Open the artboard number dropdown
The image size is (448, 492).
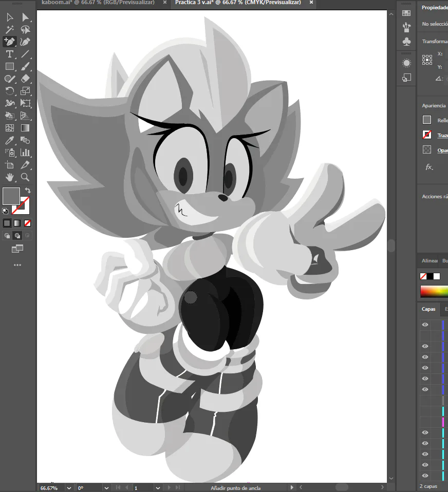click(x=158, y=488)
